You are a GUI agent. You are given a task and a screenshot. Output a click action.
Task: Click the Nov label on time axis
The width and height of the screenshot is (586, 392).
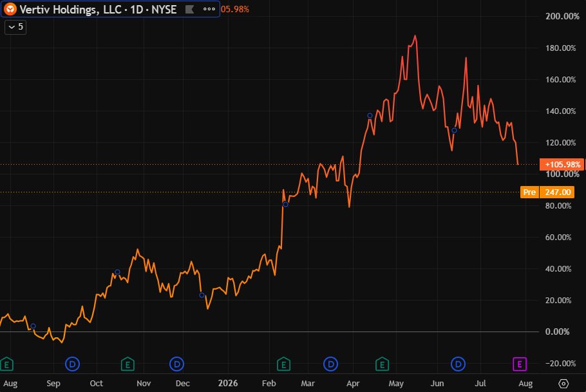[x=144, y=384]
